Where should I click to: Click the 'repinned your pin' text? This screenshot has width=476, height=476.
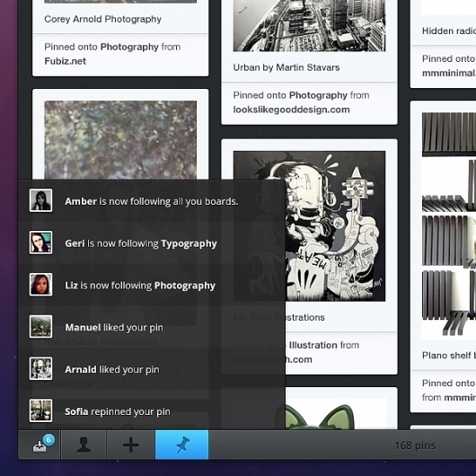130,412
